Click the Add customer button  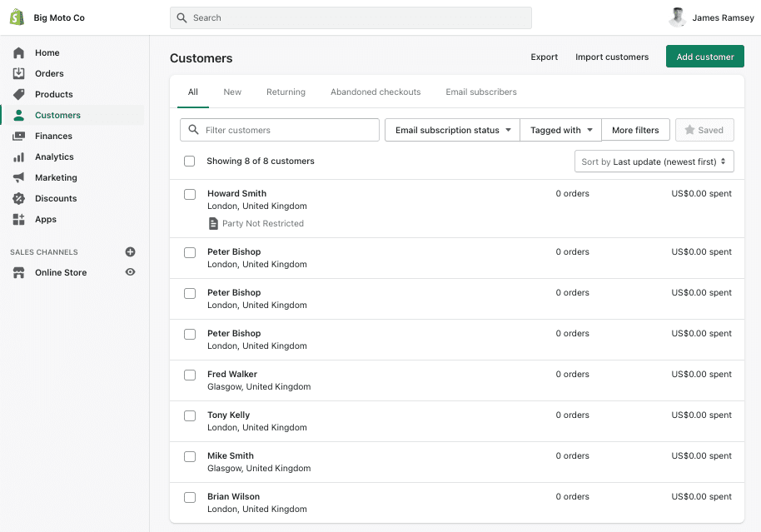(x=704, y=57)
